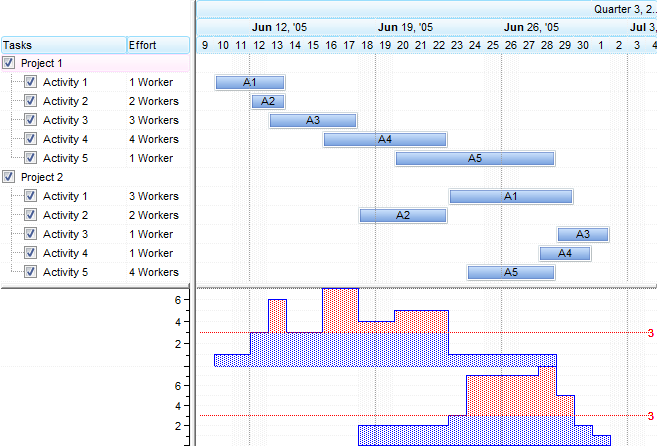The image size is (657, 446).
Task: Click the Tasks column header
Action: (x=62, y=45)
